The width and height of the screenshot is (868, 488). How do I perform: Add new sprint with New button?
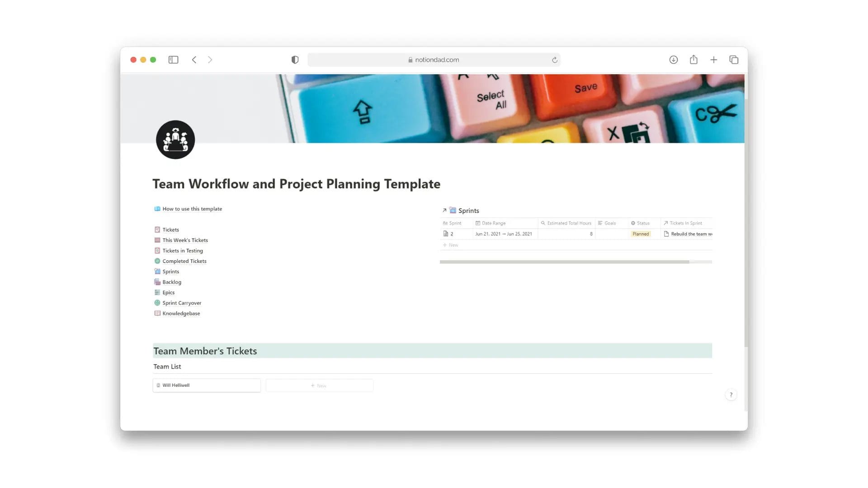click(x=451, y=244)
